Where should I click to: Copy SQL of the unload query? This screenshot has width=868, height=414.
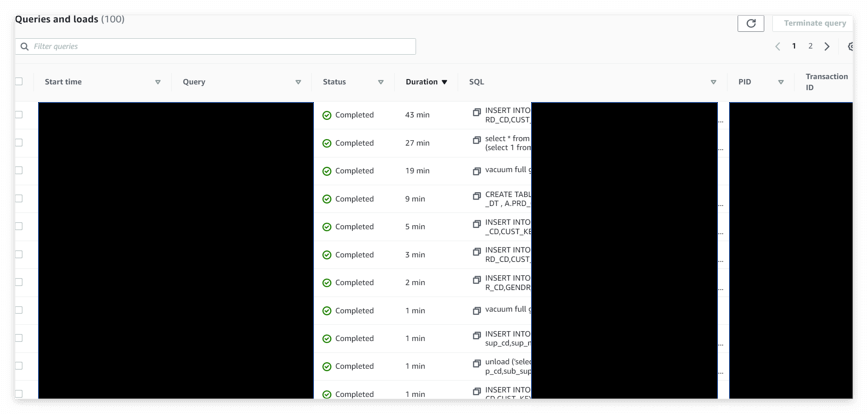tap(477, 364)
